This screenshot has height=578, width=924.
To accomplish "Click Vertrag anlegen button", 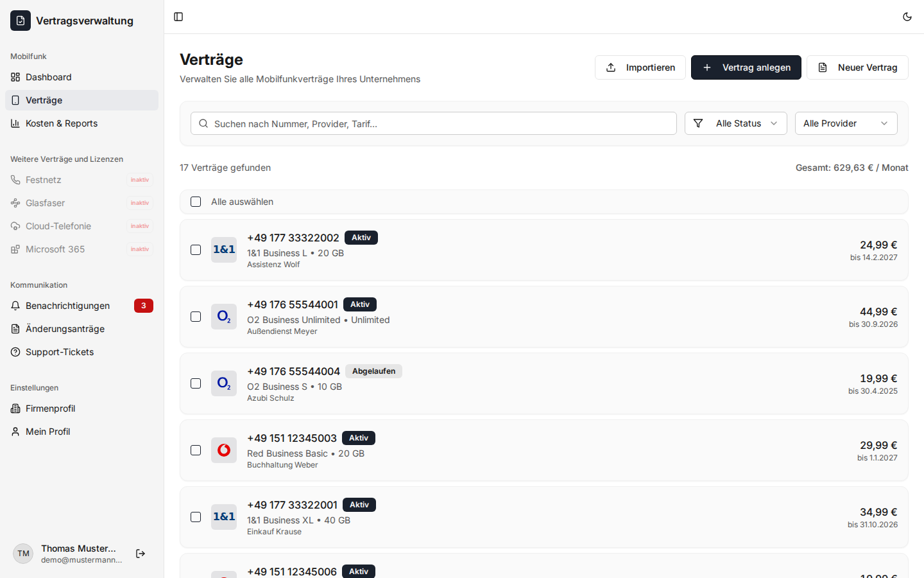I will 746,67.
